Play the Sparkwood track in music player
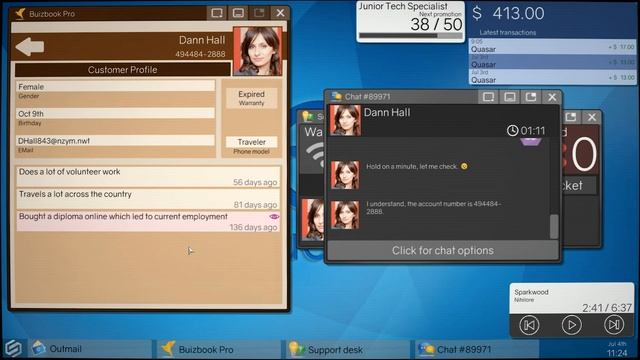Screen dimensions: 640x360 click(x=571, y=325)
